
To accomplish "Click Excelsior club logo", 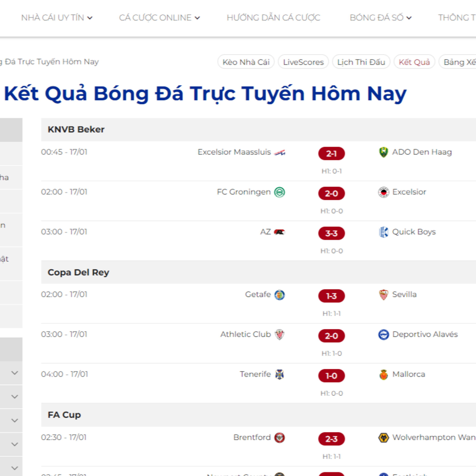I will pyautogui.click(x=383, y=192).
